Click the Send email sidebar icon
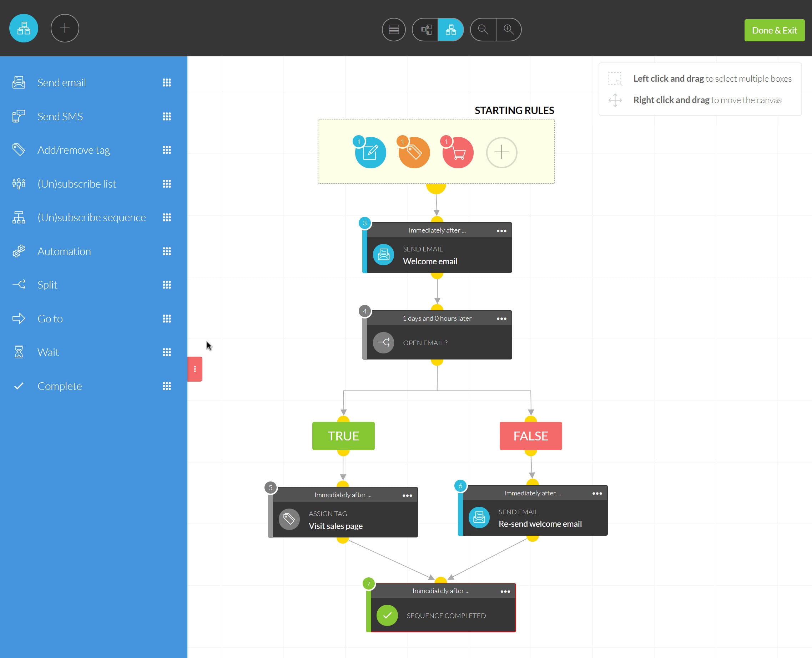812x658 pixels. click(x=18, y=82)
